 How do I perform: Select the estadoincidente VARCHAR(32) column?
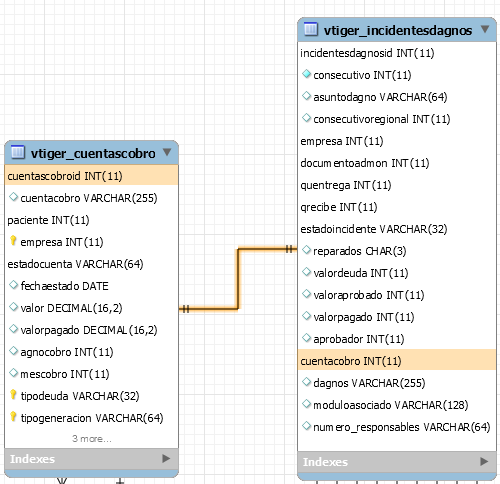coord(374,229)
